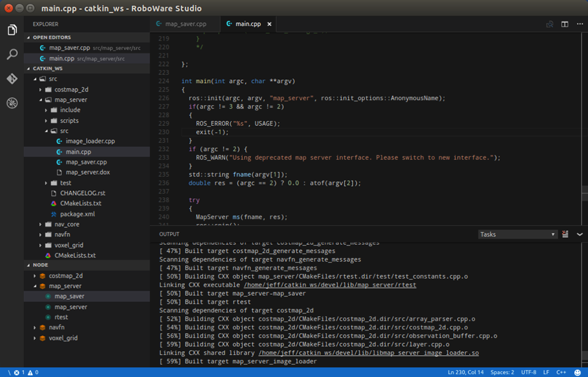Screen dimensions: 588x377
Task: Open map_saver.cpp in the src folder tree
Action: coord(87,162)
